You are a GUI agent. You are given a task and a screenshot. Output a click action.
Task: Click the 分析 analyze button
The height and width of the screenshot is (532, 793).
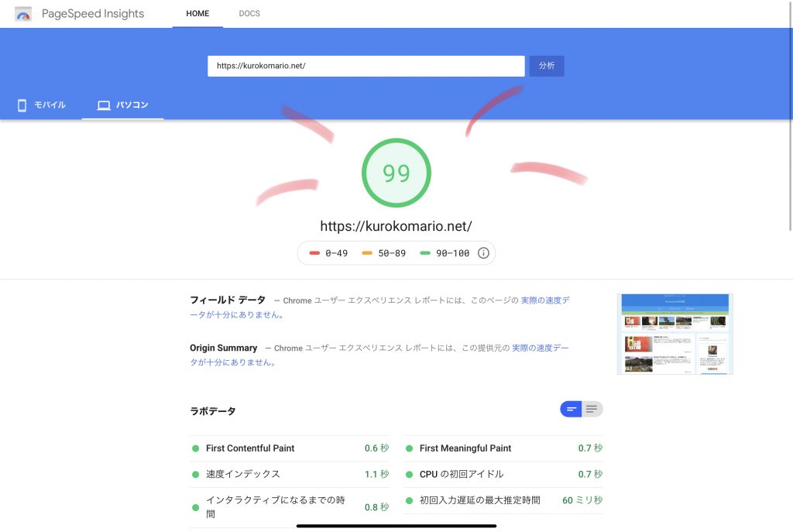tap(546, 66)
